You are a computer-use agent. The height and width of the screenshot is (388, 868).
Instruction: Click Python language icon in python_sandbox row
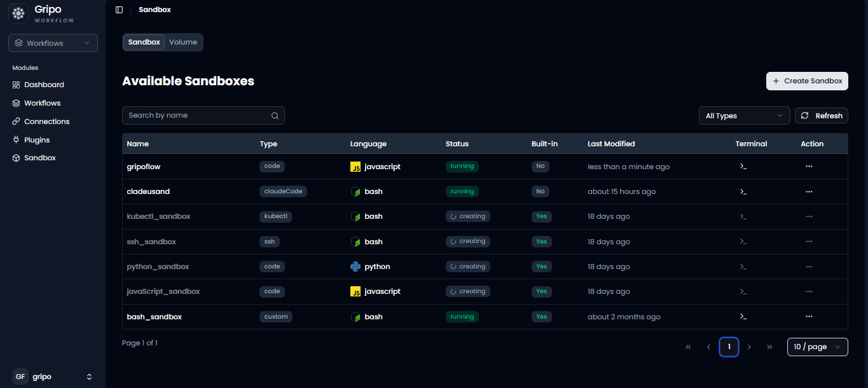pos(355,267)
